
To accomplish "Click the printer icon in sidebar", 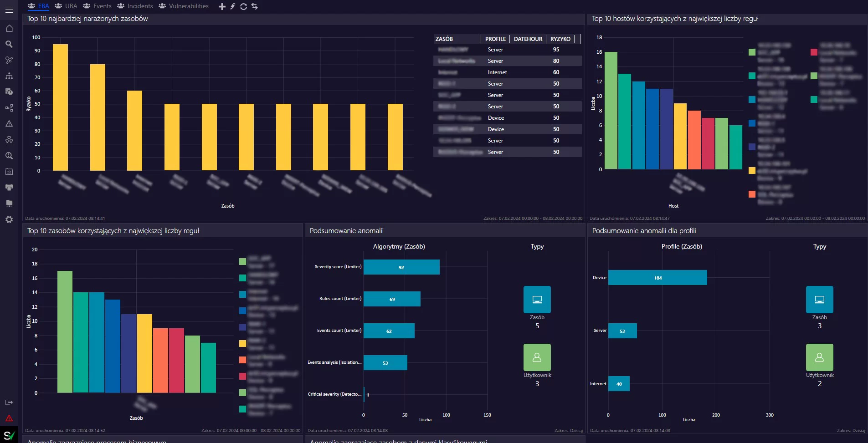I will click(x=9, y=188).
